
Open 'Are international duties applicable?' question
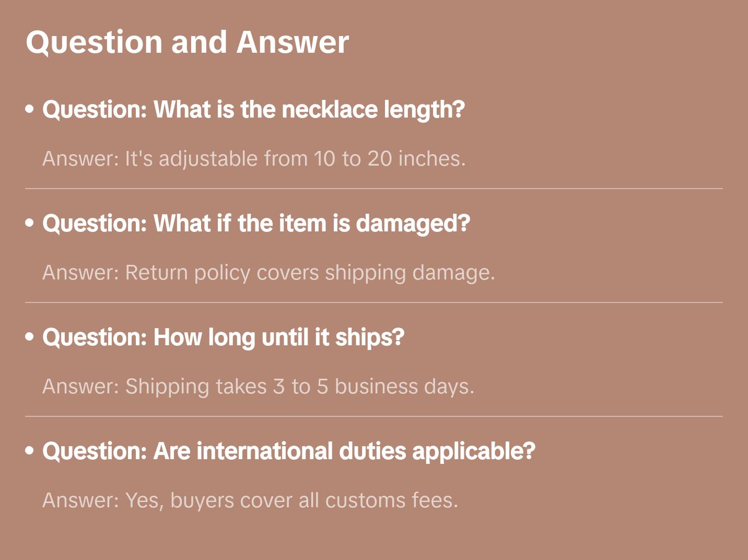pyautogui.click(x=288, y=451)
